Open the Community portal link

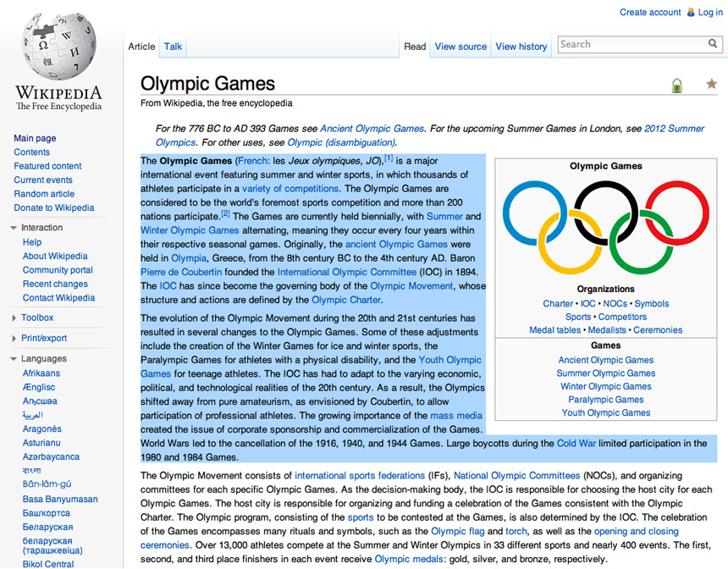tap(58, 270)
